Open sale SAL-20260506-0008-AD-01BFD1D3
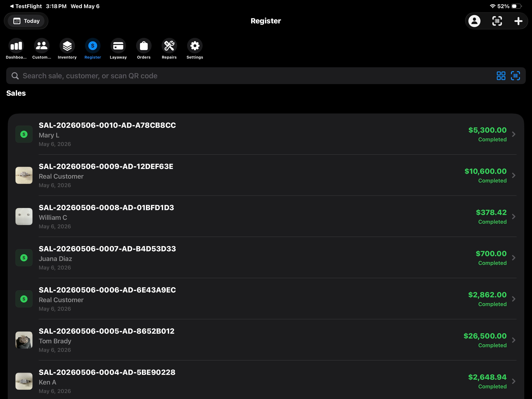Screen dimensions: 532x399 [266, 217]
